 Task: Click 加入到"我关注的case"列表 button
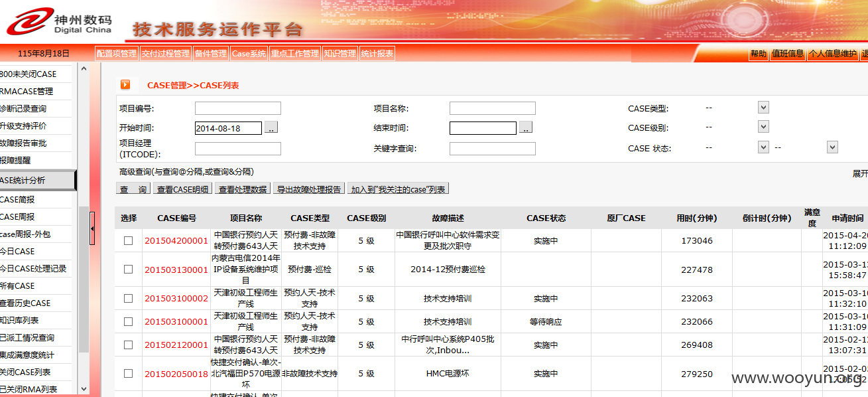(x=399, y=189)
